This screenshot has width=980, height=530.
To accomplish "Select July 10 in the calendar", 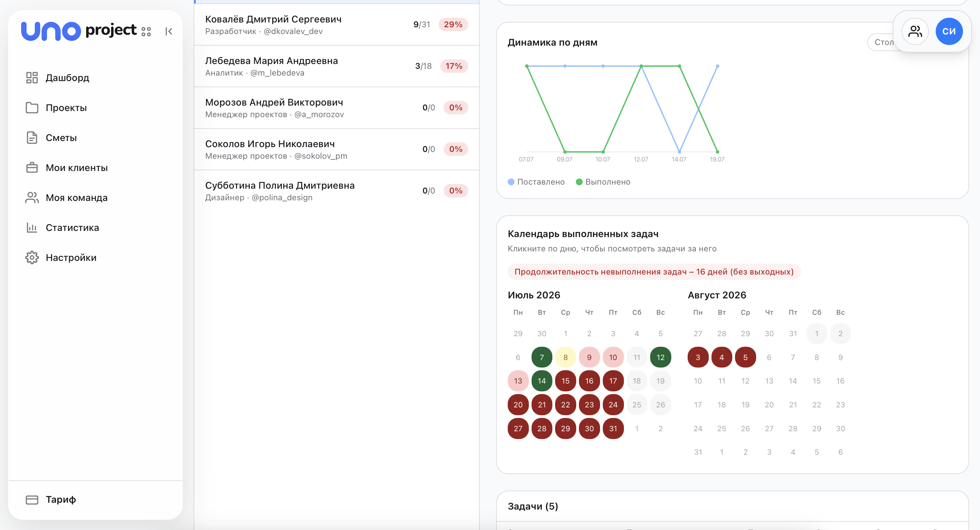I will point(613,357).
